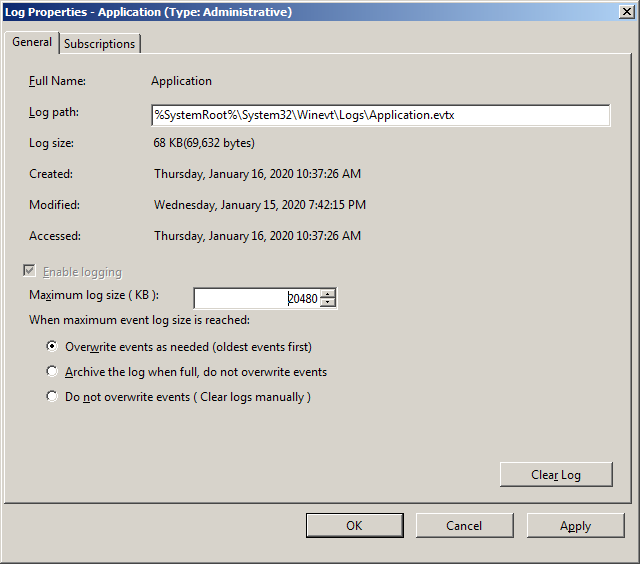Decrease maximum log size with down arrow
Viewport: 640px width, 564px height.
click(x=329, y=303)
